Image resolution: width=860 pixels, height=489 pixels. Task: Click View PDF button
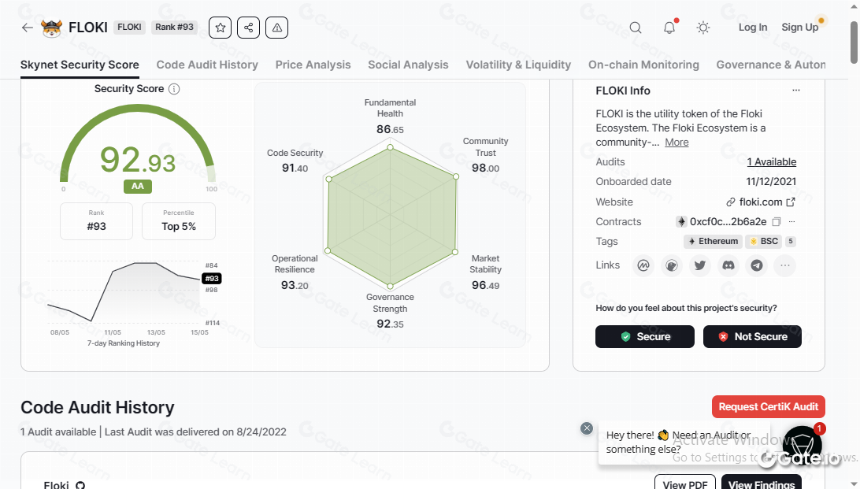[x=685, y=484]
